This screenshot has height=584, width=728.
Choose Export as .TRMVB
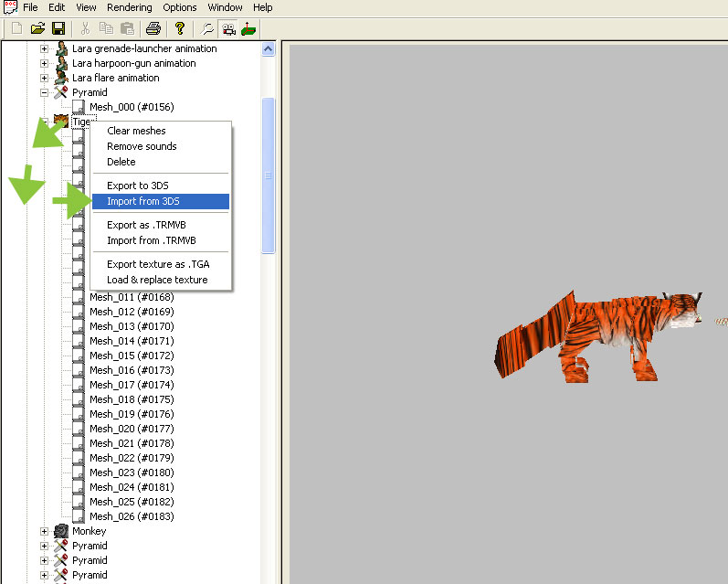(161, 225)
